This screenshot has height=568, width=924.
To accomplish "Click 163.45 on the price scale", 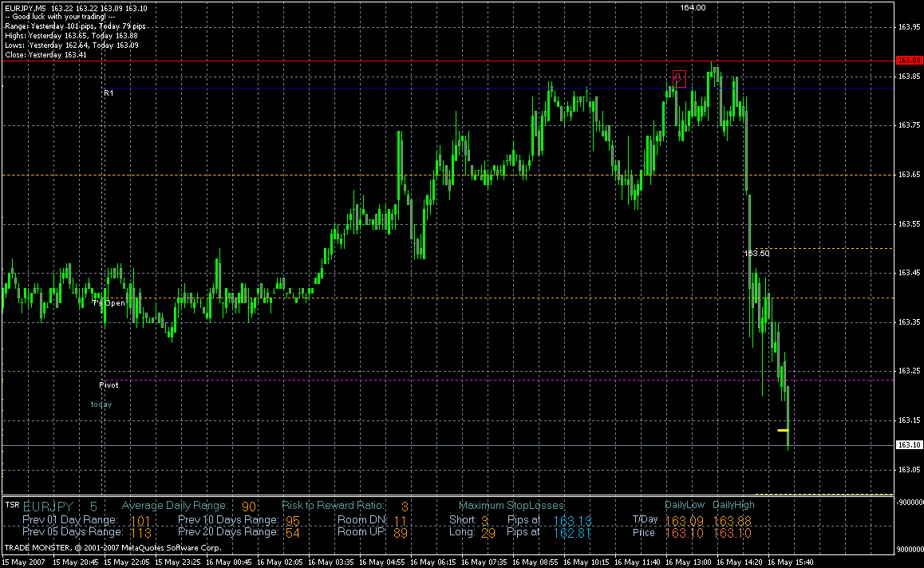I will click(x=910, y=274).
